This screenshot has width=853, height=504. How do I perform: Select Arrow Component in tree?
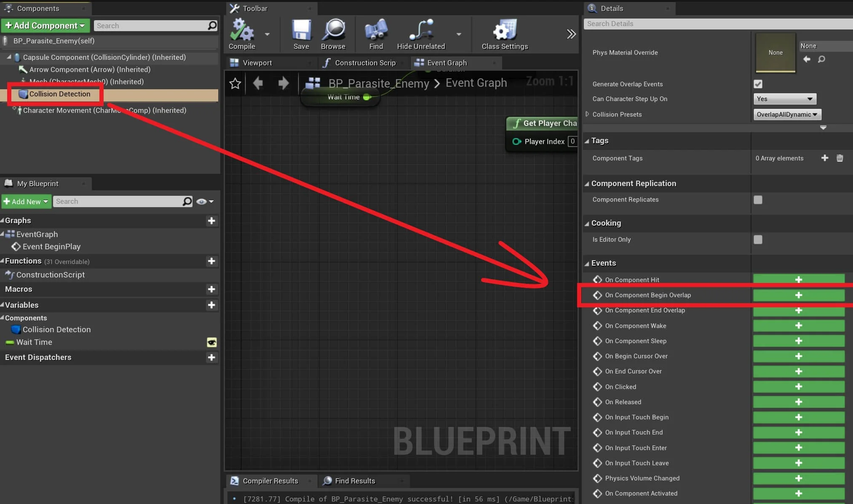[x=90, y=69]
